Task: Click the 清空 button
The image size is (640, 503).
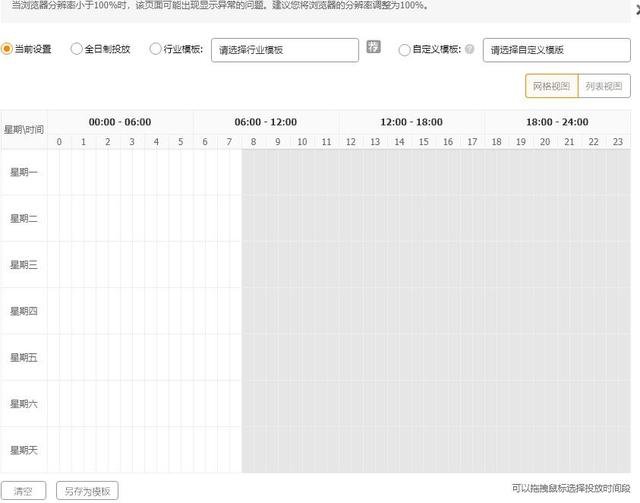Action: click(23, 491)
